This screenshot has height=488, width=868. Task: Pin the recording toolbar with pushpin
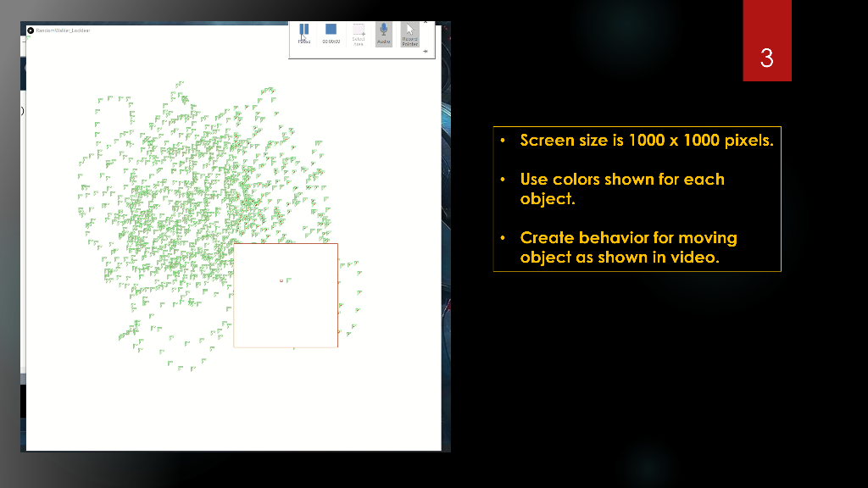click(426, 52)
